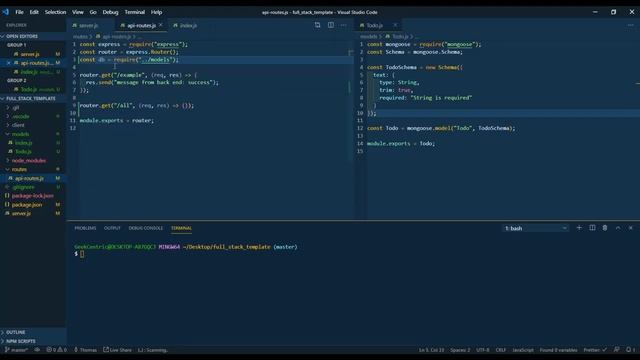This screenshot has width=640, height=360.
Task: Kill the terminal with the trash icon
Action: [605, 228]
